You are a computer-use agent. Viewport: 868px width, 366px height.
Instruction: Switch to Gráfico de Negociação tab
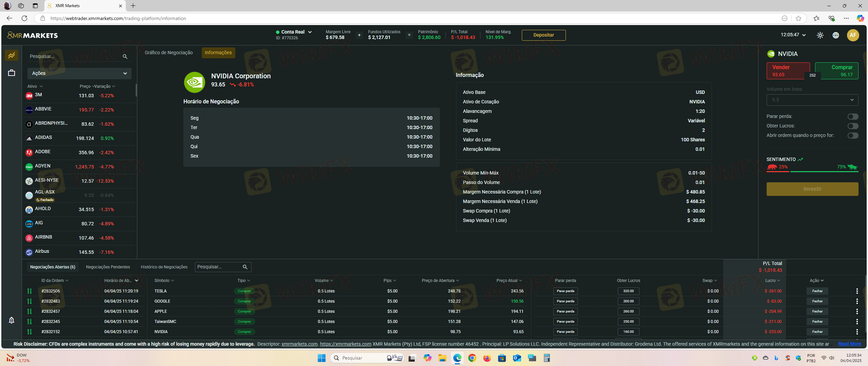(169, 53)
